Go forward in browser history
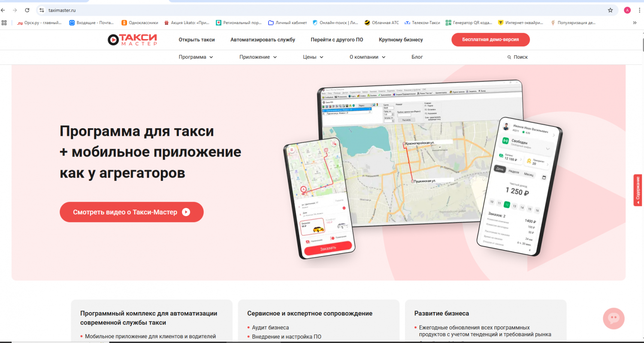Viewport: 644px width, 343px height. click(15, 10)
